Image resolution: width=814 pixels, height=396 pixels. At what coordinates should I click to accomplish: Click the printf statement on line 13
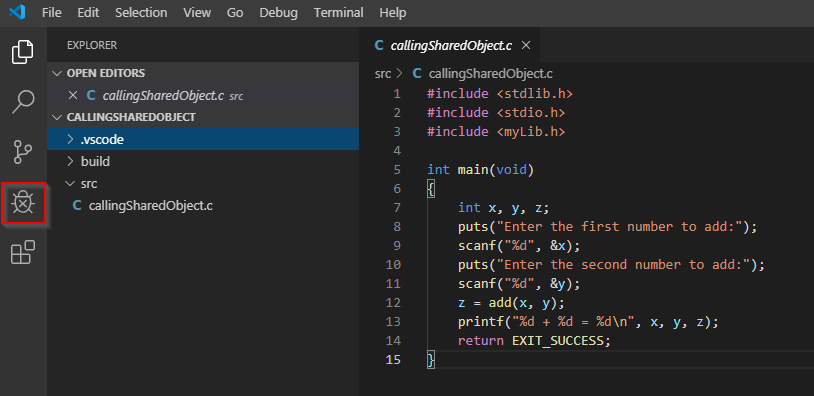pos(588,322)
